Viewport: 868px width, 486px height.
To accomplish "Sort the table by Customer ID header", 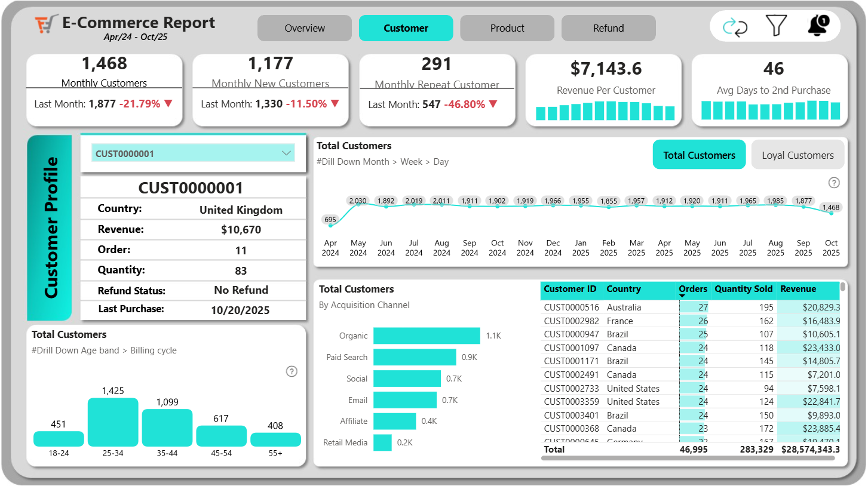I will point(570,289).
